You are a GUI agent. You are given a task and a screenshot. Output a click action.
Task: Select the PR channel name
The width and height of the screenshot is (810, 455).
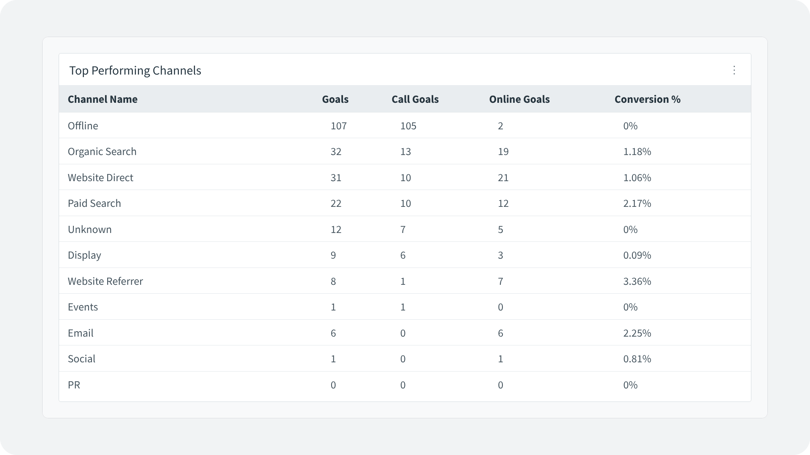74,385
